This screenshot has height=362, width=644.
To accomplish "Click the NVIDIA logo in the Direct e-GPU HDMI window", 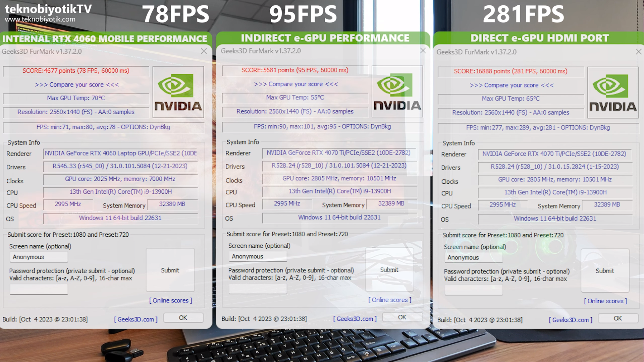I will click(613, 93).
